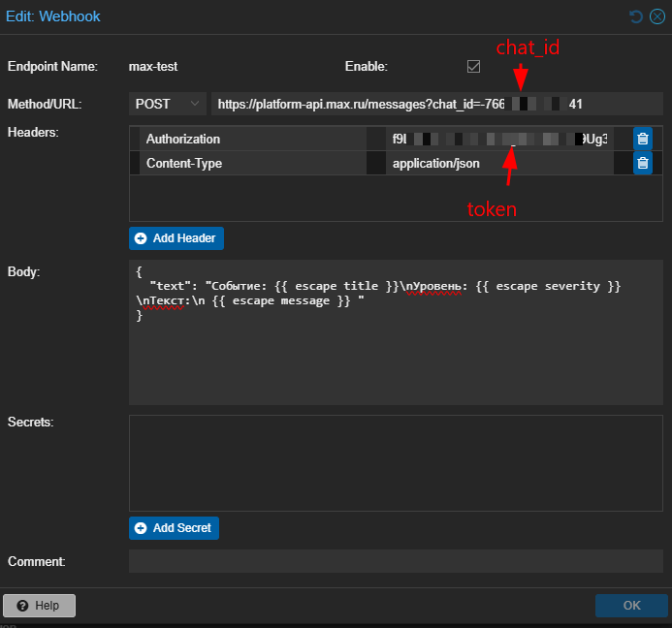
Task: Toggle the Enable checkbox
Action: (x=473, y=67)
